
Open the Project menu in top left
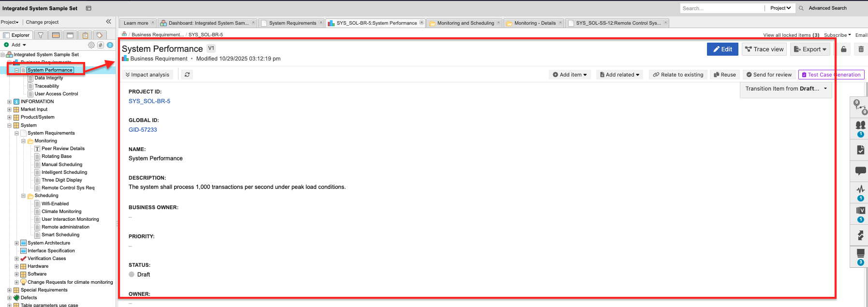10,22
